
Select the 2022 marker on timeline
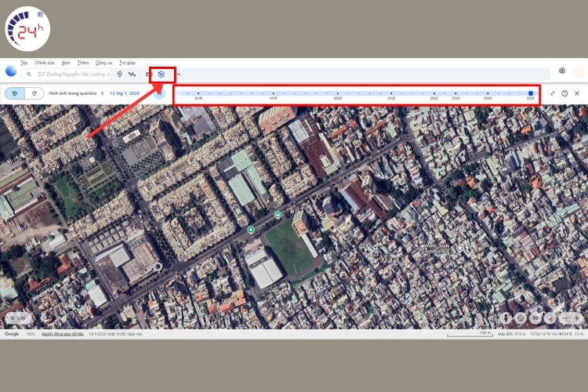click(x=434, y=93)
